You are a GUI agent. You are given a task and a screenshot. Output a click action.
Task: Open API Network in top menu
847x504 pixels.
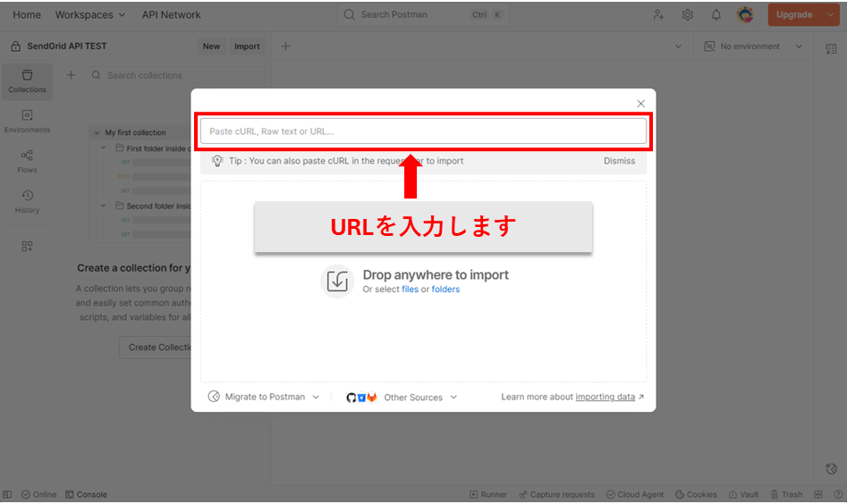(171, 15)
